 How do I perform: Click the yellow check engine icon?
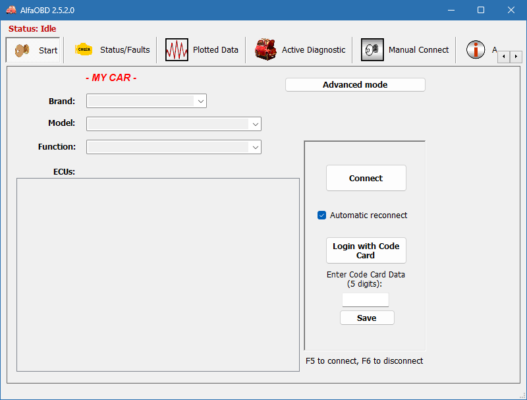point(84,49)
